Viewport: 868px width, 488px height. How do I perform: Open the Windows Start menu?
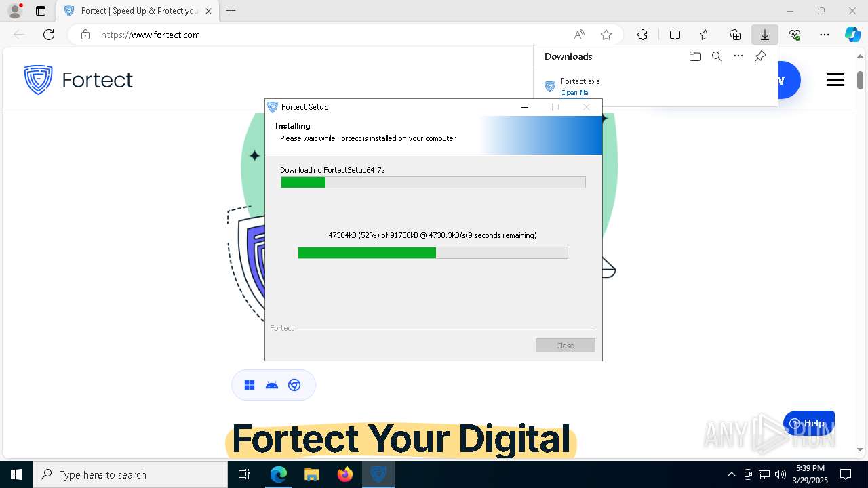16,474
